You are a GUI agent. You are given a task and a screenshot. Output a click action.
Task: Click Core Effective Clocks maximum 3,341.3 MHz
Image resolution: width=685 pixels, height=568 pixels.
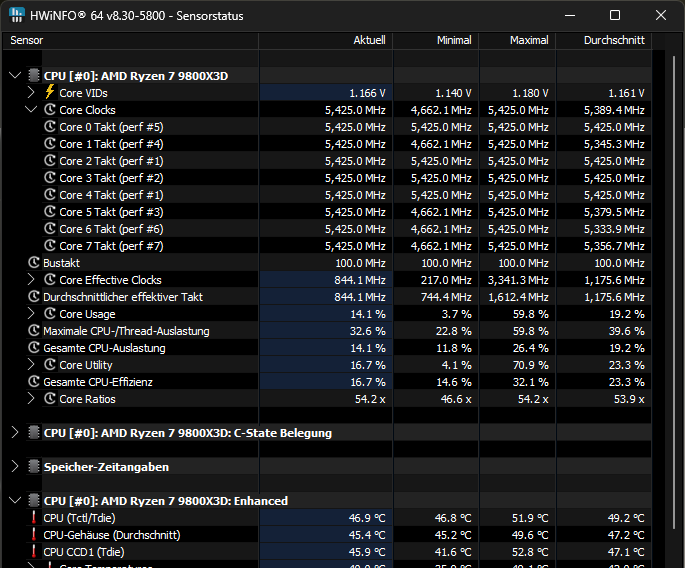click(518, 280)
